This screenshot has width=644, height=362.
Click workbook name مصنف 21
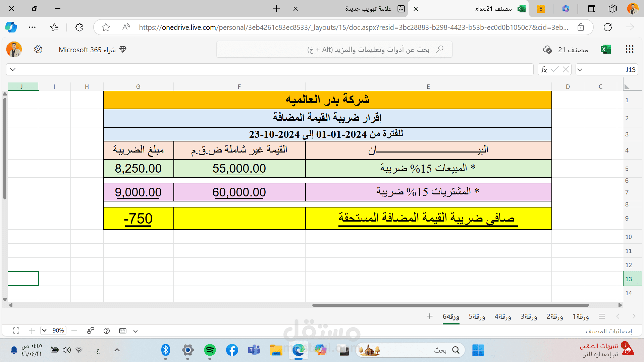tap(573, 50)
